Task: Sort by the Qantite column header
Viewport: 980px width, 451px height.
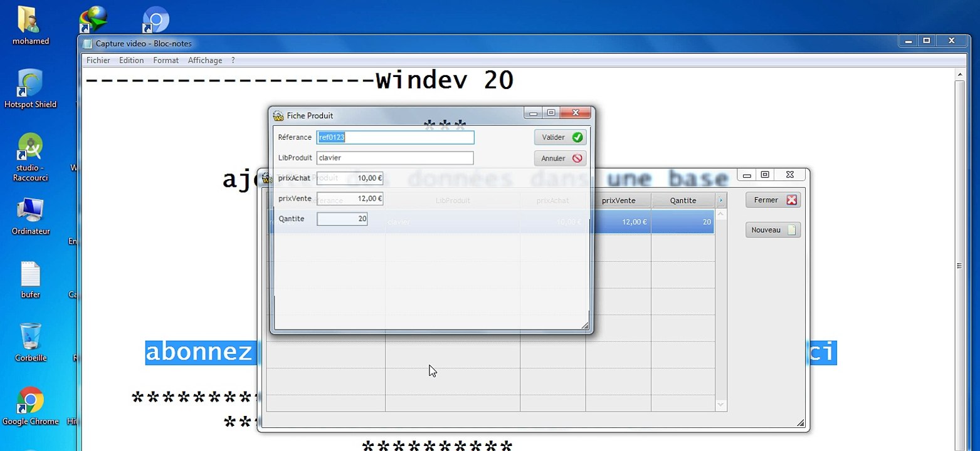Action: (x=683, y=200)
